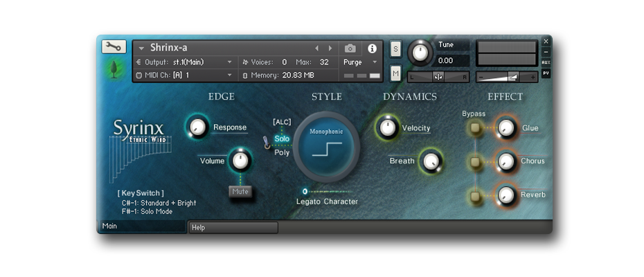644x277 pixels.
Task: Click the Velocity knob
Action: [387, 128]
